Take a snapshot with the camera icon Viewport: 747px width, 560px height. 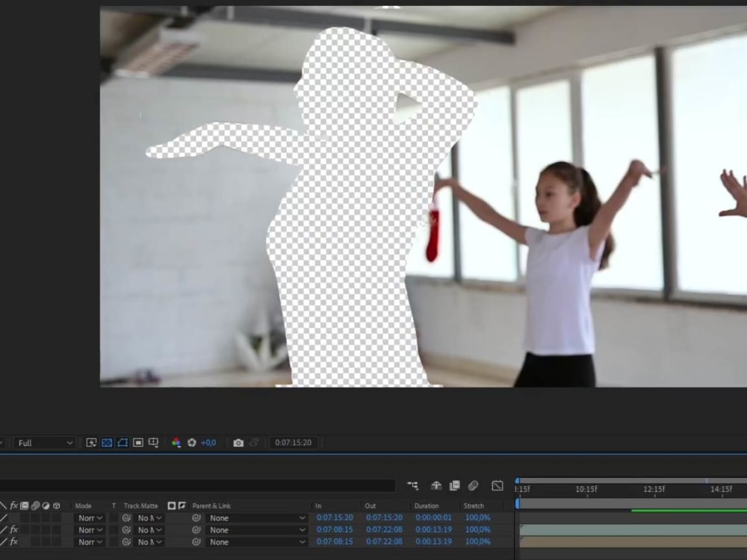point(238,443)
